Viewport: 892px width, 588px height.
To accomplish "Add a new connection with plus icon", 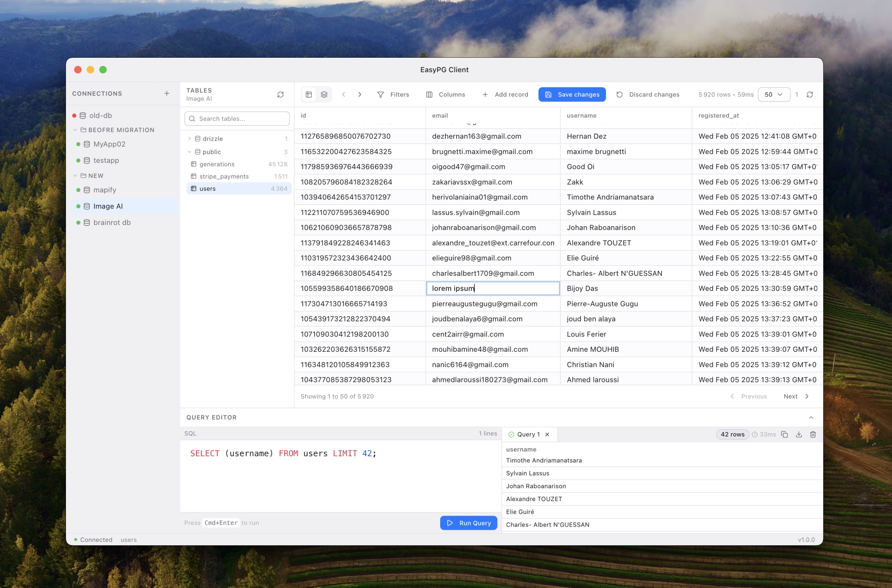I will click(x=167, y=93).
